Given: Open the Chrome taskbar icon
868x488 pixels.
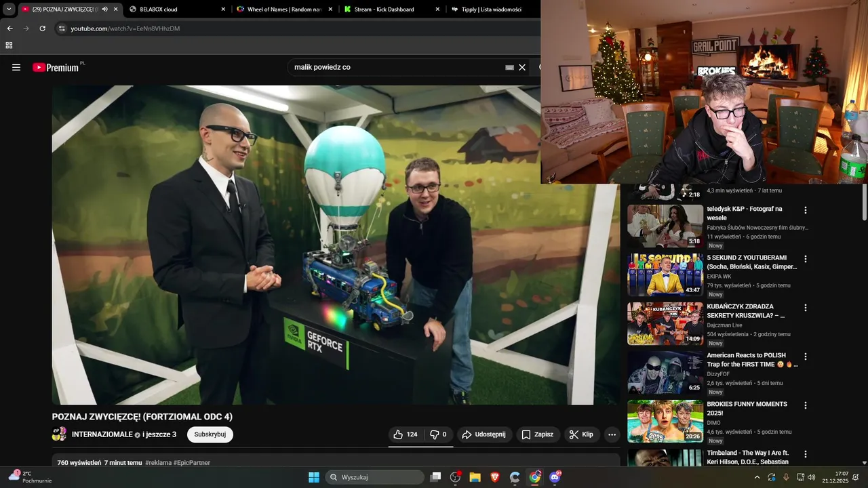Looking at the screenshot, I should point(535,477).
